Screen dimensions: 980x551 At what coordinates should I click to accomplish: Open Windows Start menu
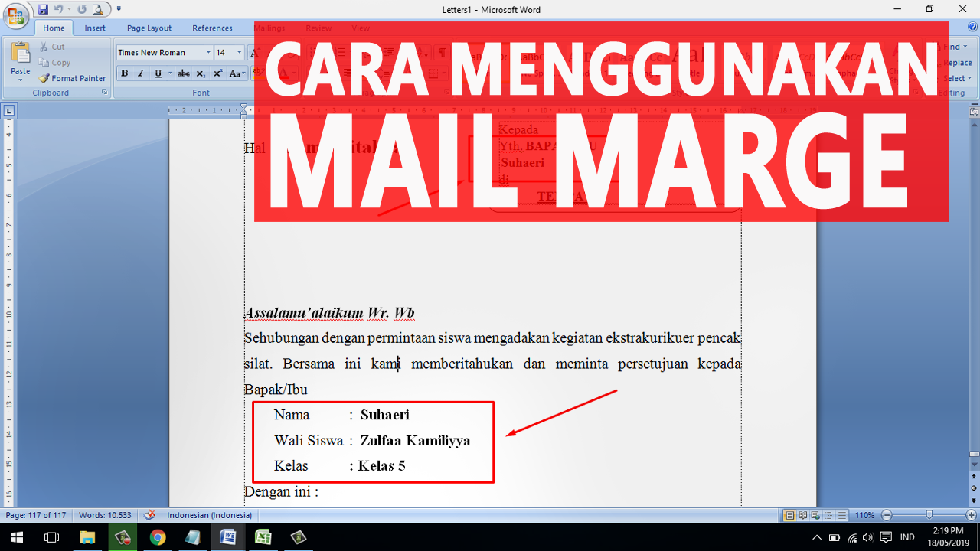[x=17, y=537]
